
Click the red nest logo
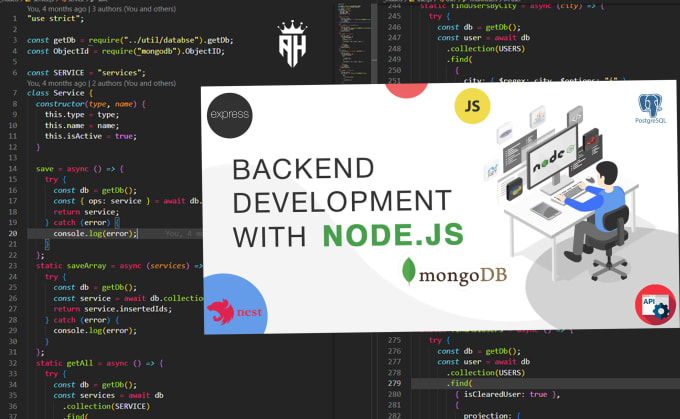(x=234, y=311)
